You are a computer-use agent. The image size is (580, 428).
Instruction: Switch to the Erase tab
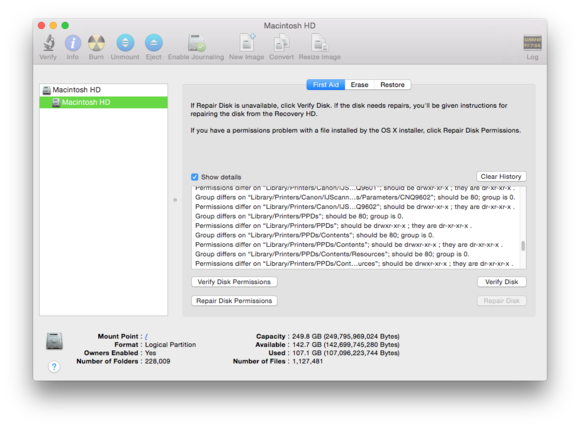pos(360,85)
